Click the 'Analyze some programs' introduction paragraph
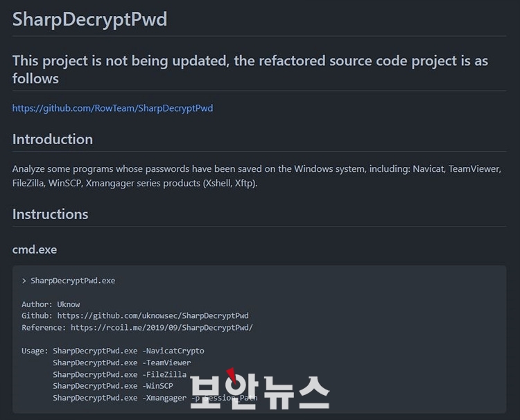Screen dimensions: 520x420 click(257, 175)
